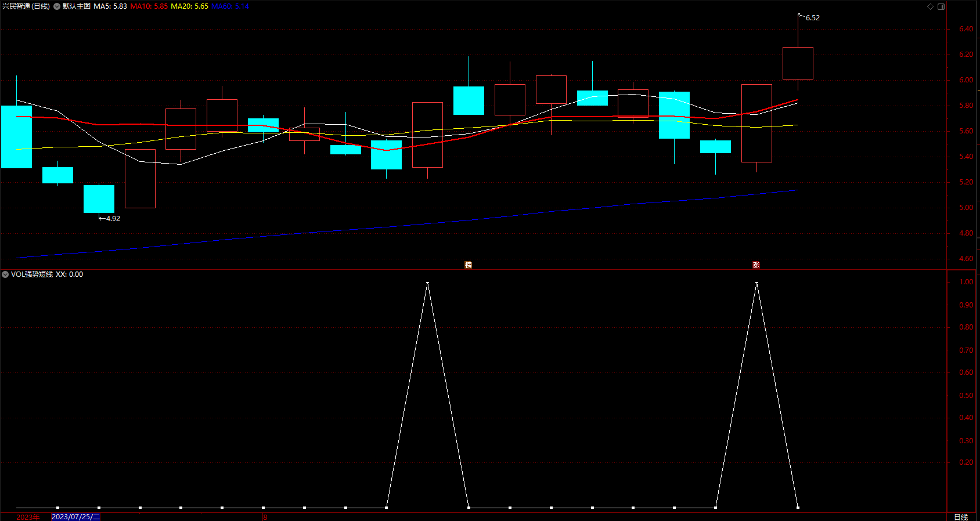Select the 默认主图 indicator label

[77, 6]
